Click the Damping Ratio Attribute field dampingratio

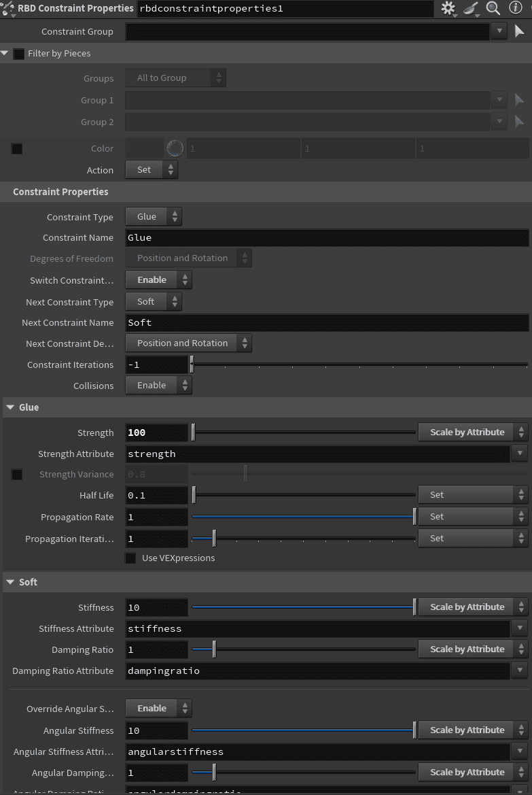click(x=317, y=671)
